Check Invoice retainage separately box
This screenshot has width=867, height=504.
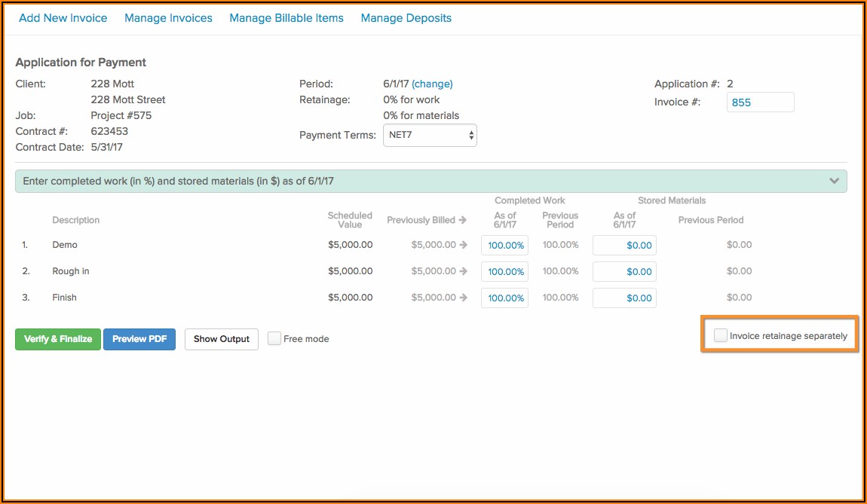coord(721,336)
